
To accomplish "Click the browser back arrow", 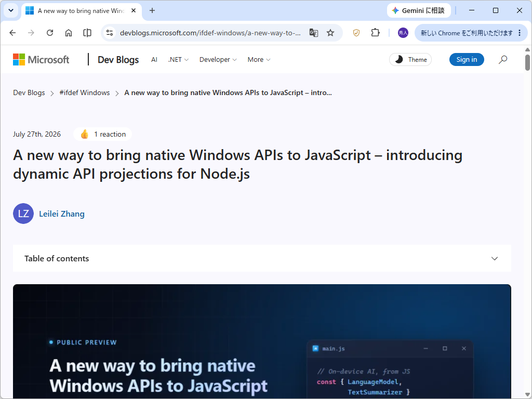I will (x=12, y=33).
